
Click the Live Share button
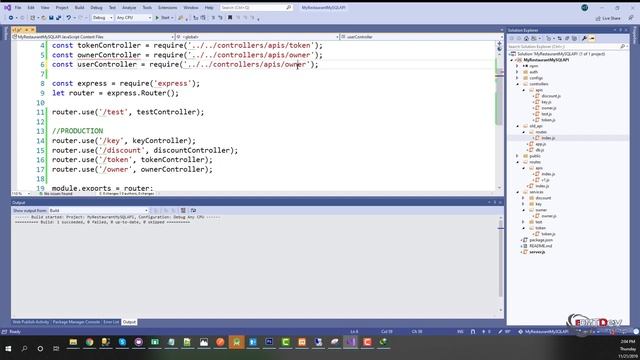coord(608,18)
